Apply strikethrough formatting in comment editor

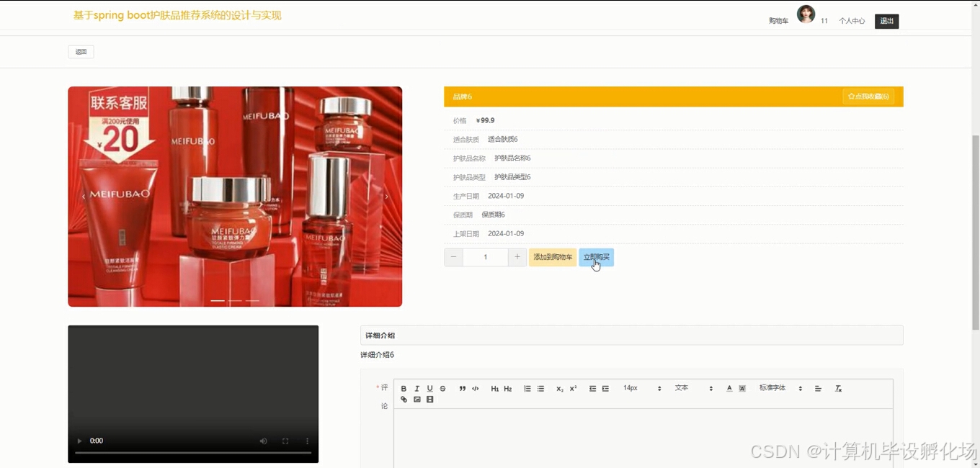click(x=442, y=389)
